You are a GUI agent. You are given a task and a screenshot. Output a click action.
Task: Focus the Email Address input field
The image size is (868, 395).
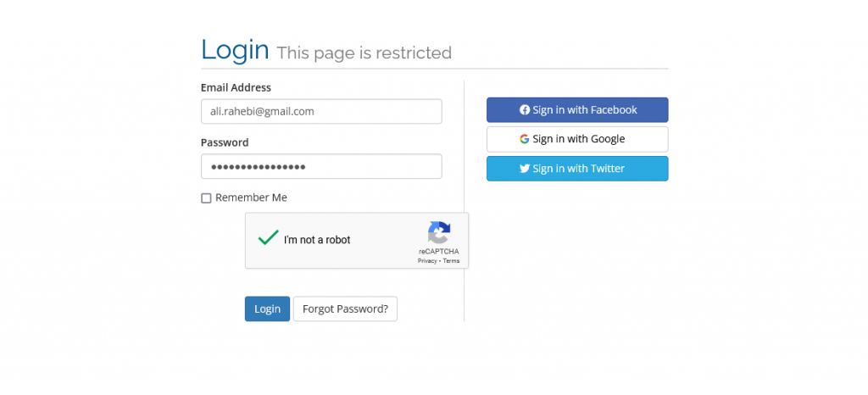[321, 111]
